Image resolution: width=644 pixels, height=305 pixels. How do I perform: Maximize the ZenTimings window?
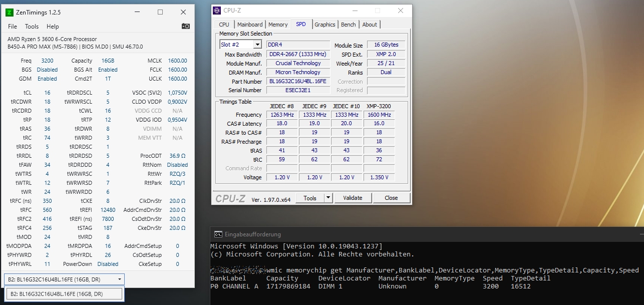tap(160, 12)
